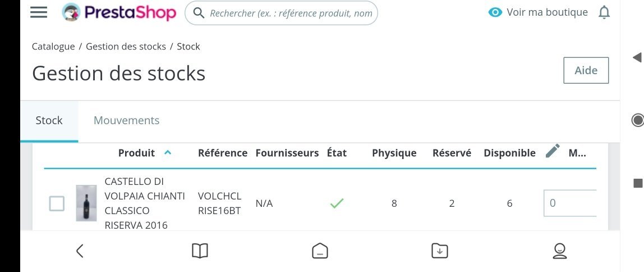The image size is (644, 272).
Task: Select the Stock tab
Action: click(49, 121)
